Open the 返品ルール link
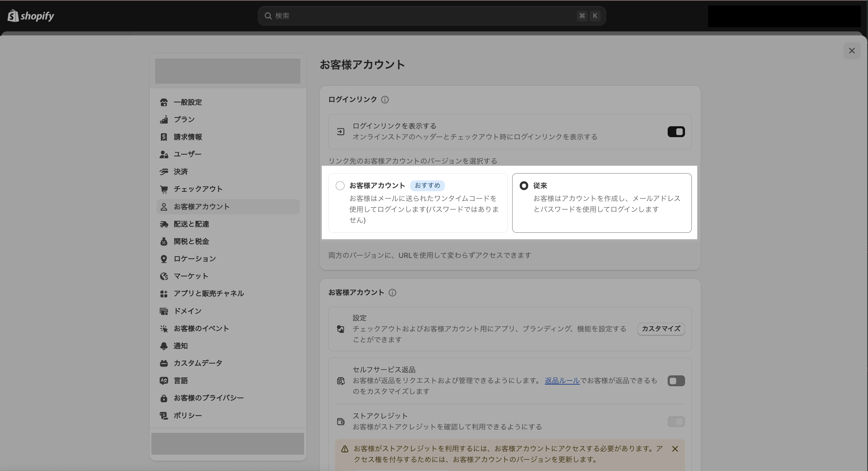 (562, 380)
